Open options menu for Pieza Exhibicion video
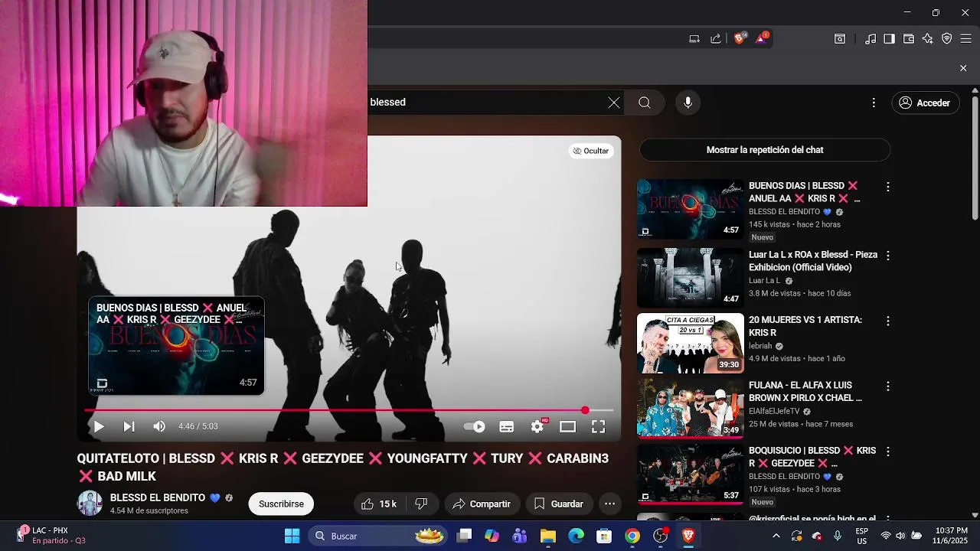The image size is (980, 551). click(x=888, y=256)
